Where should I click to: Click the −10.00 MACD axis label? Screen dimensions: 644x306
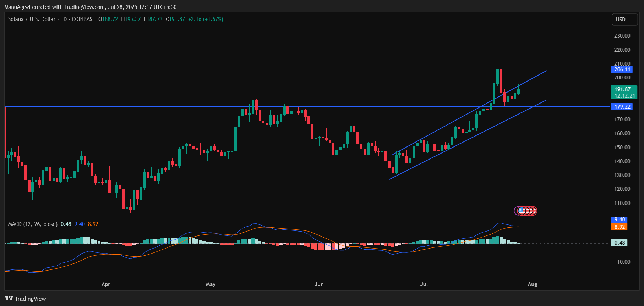tap(622, 262)
